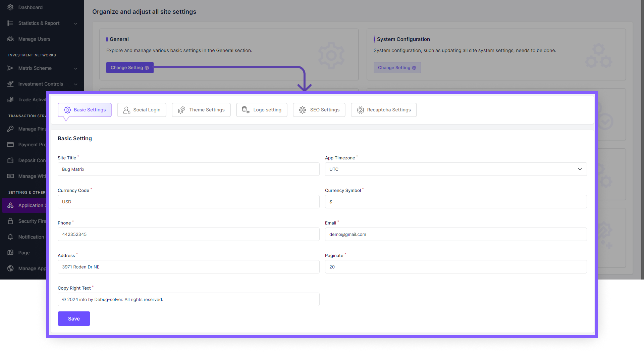Click the Phone number input field

[189, 234]
